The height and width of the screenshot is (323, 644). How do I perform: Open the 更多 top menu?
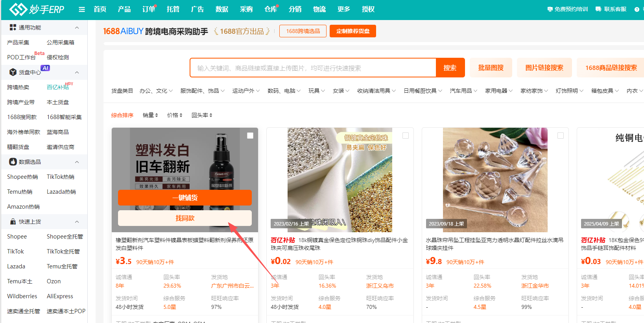click(x=344, y=9)
